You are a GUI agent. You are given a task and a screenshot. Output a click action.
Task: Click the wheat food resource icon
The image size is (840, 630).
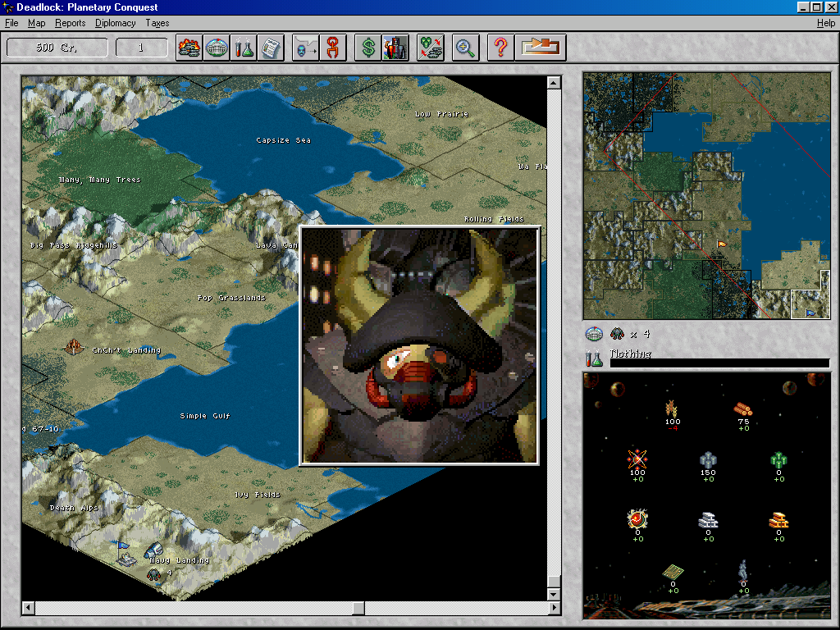[672, 409]
